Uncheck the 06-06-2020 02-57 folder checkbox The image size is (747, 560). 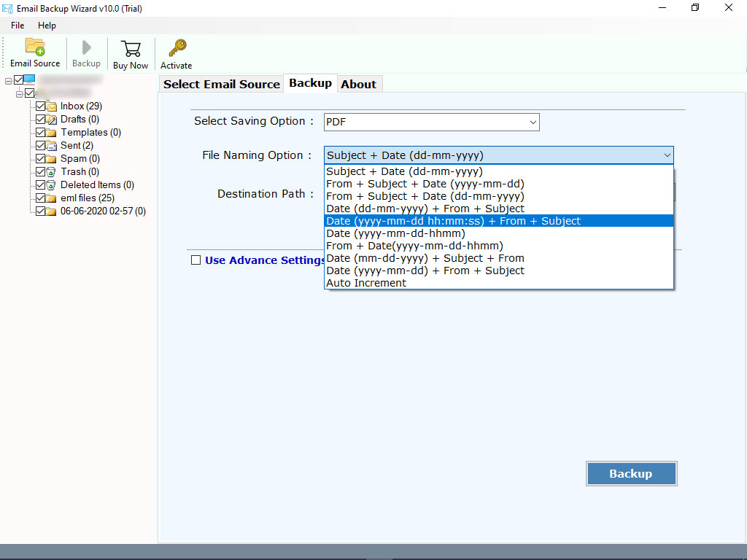click(41, 211)
